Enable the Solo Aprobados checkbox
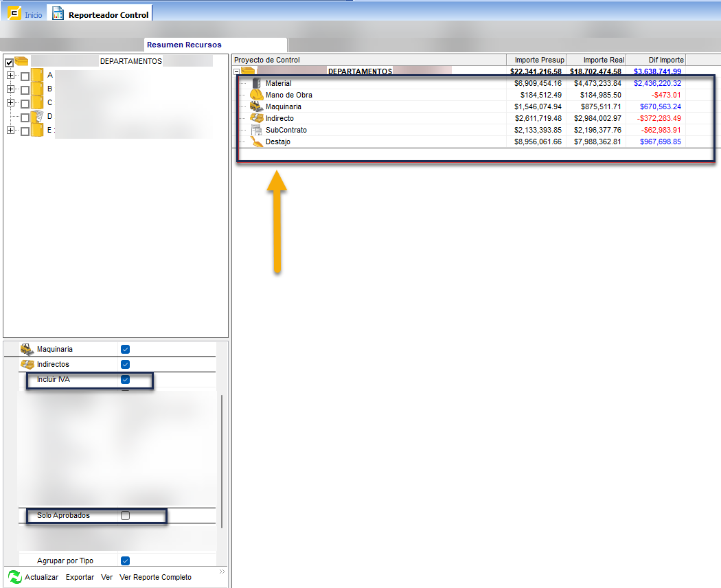This screenshot has width=721, height=588. pos(125,515)
